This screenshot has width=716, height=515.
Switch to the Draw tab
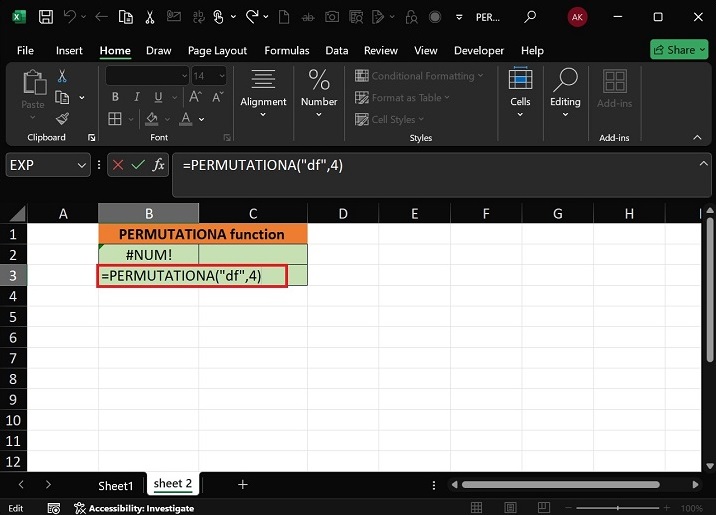pyautogui.click(x=158, y=50)
